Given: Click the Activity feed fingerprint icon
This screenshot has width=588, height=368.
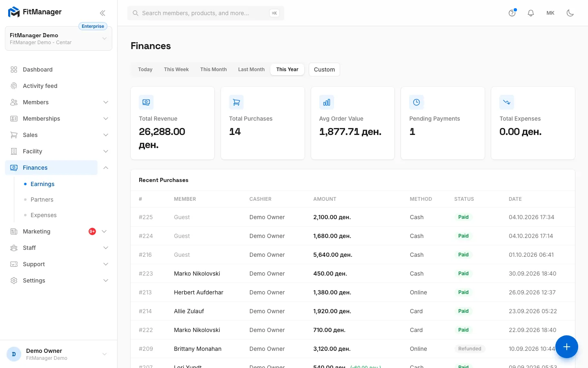Looking at the screenshot, I should (x=14, y=86).
